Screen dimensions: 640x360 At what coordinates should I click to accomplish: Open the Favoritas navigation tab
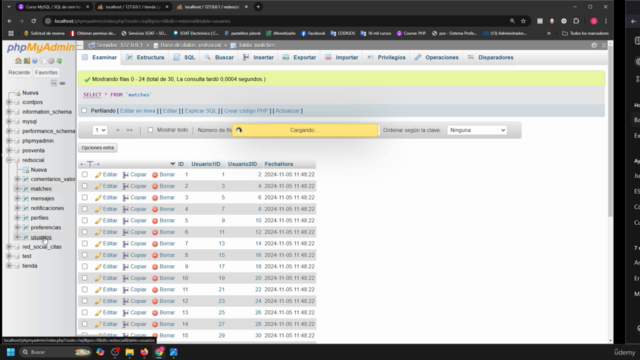tap(46, 72)
